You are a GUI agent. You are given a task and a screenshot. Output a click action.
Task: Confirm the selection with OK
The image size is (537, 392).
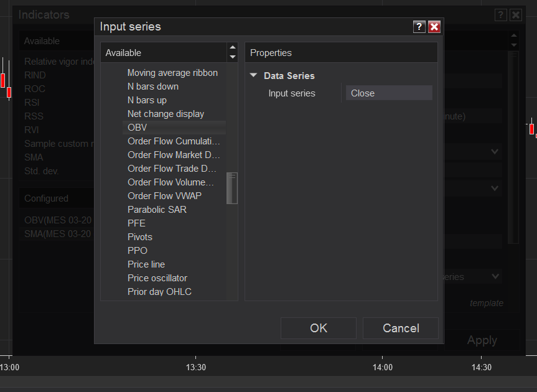click(x=319, y=328)
